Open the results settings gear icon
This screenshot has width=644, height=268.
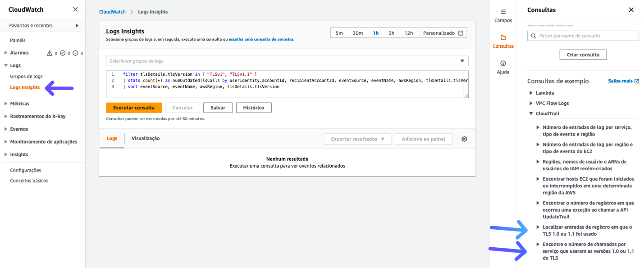point(464,139)
